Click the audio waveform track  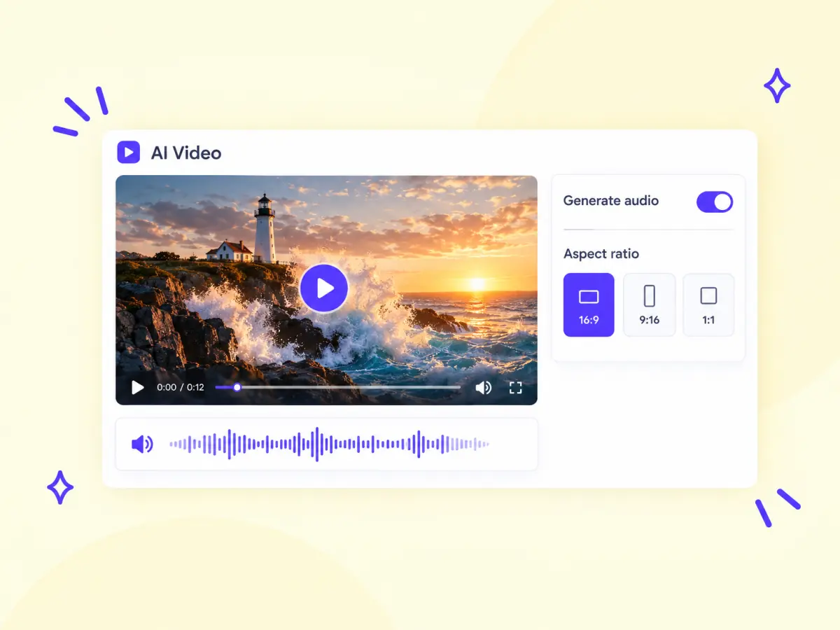(329, 444)
